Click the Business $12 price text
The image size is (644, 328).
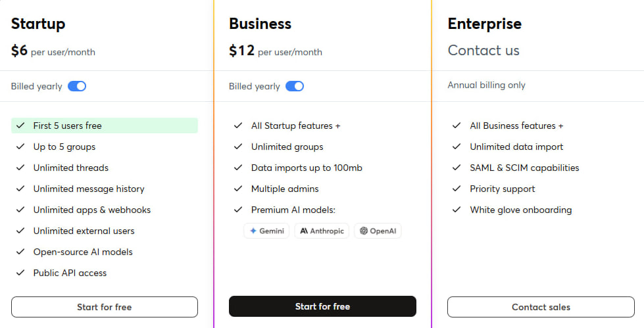tap(241, 51)
